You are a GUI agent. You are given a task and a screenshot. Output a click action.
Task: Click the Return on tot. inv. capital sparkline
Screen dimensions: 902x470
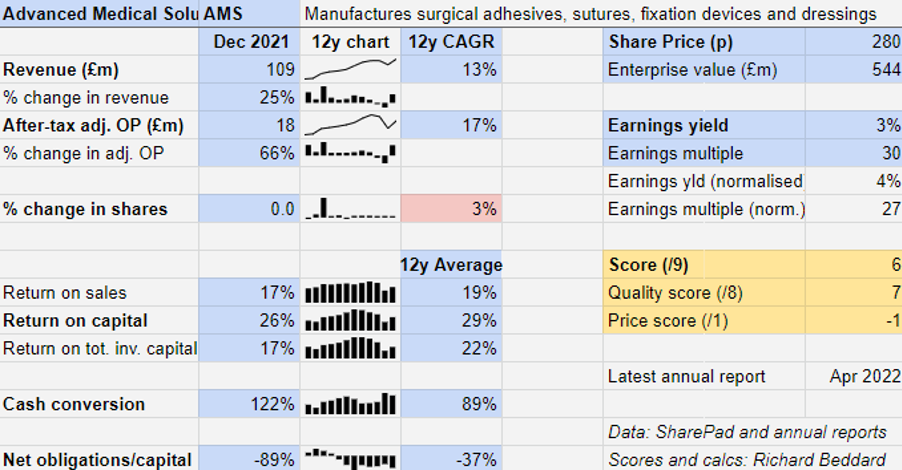tap(350, 349)
